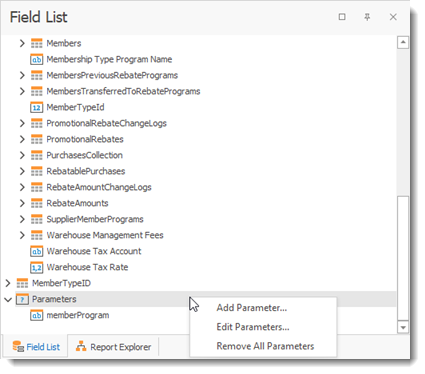The image size is (425, 374).
Task: Select the 'PurchasesCollection' label
Action: [84, 155]
